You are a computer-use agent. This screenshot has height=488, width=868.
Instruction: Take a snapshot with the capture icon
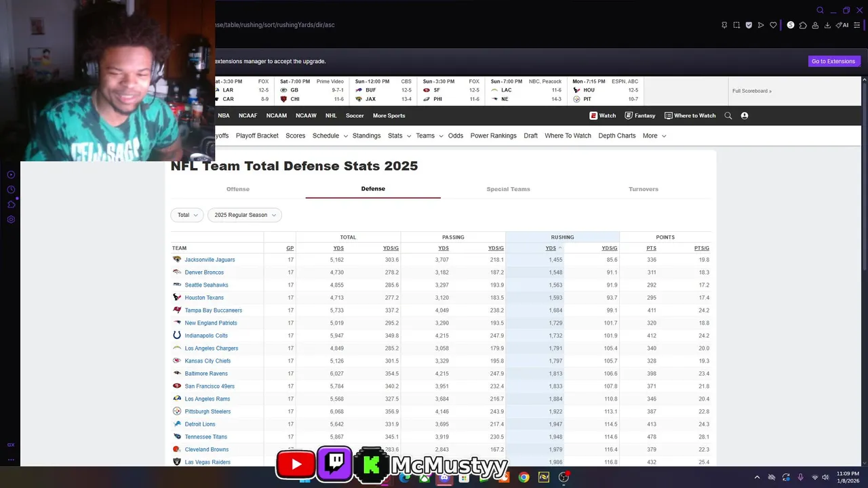coord(736,25)
